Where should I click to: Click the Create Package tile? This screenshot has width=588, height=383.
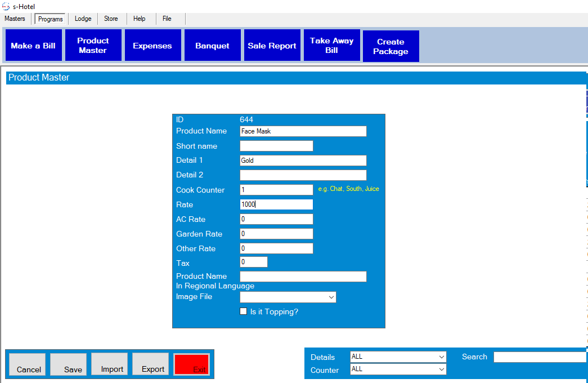(390, 47)
